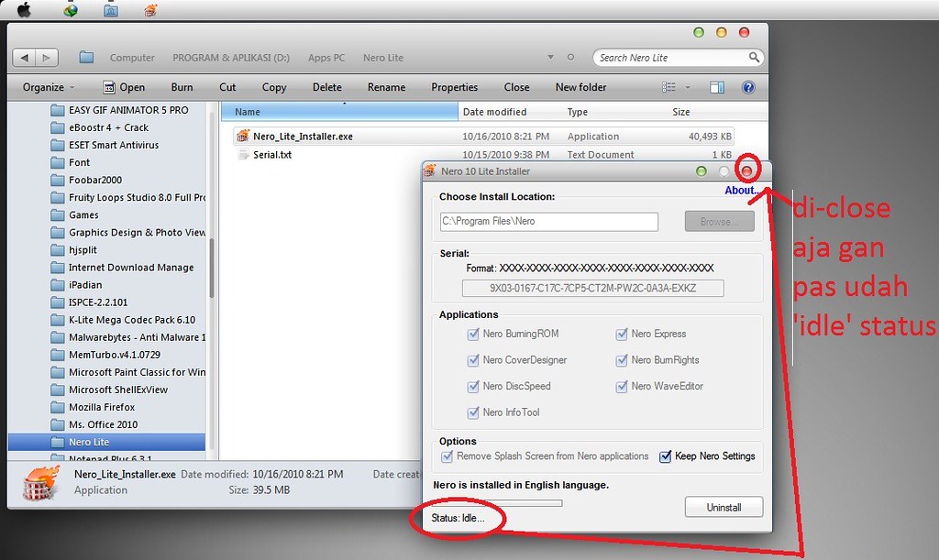Click the search magnifier icon

click(x=754, y=57)
